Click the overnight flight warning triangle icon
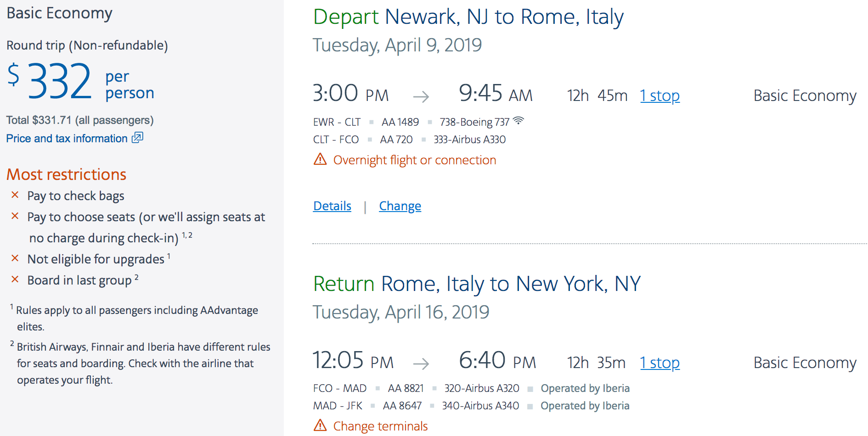Image resolution: width=868 pixels, height=436 pixels. pyautogui.click(x=320, y=159)
